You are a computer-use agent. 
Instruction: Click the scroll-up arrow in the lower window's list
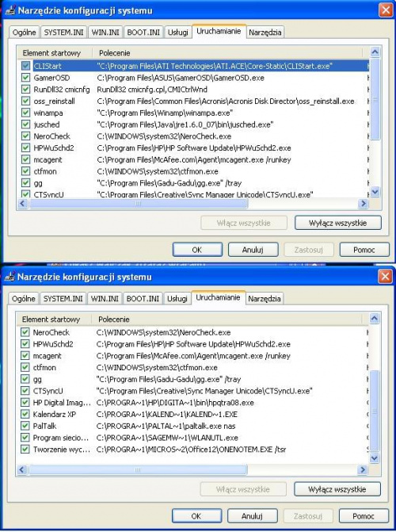[374, 318]
